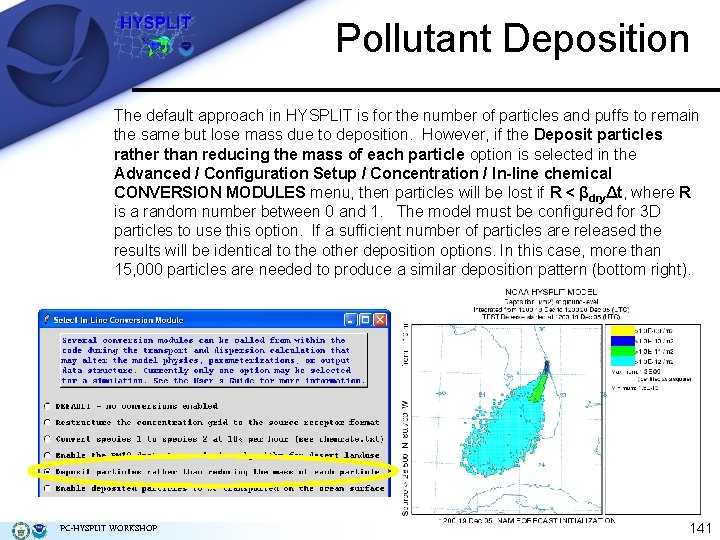The image size is (720, 540).
Task: Click the small NOAA logo in footer
Action: (x=39, y=531)
